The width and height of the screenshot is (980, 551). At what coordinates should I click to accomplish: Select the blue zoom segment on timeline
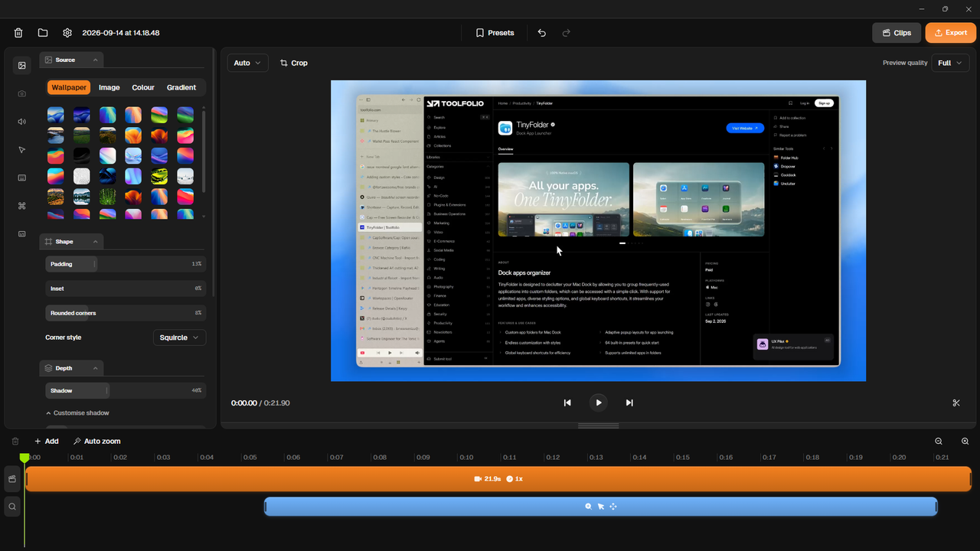point(601,507)
